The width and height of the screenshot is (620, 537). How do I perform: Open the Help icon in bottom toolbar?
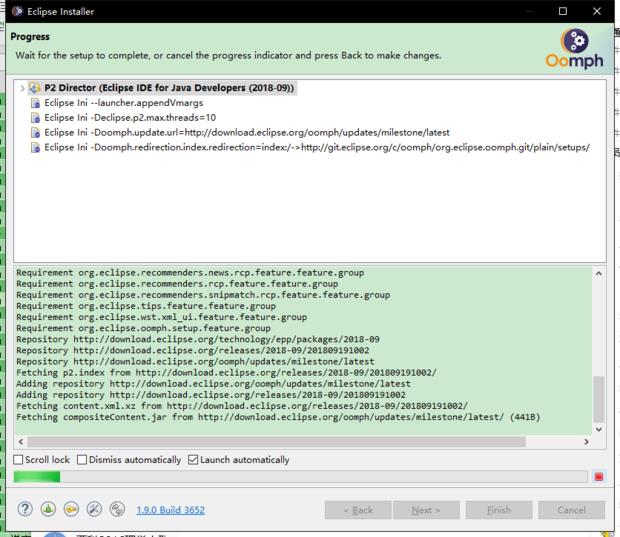(25, 509)
